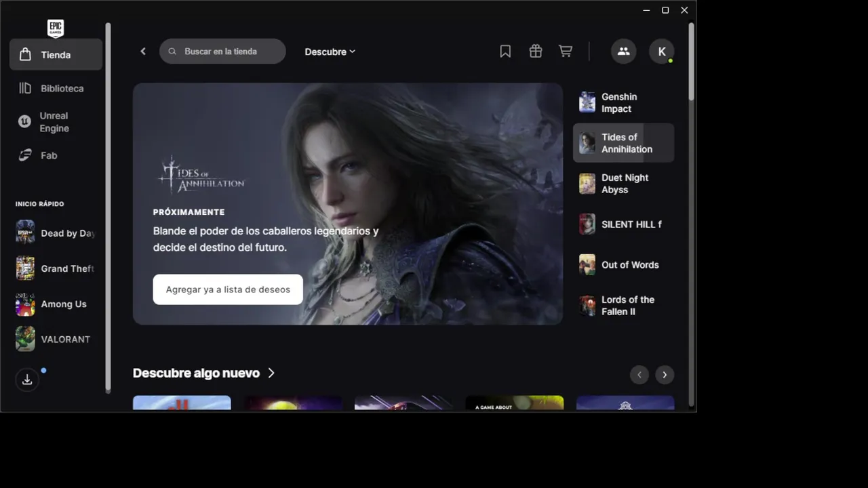
Task: Select Lords of the Fallen II item
Action: click(x=624, y=306)
